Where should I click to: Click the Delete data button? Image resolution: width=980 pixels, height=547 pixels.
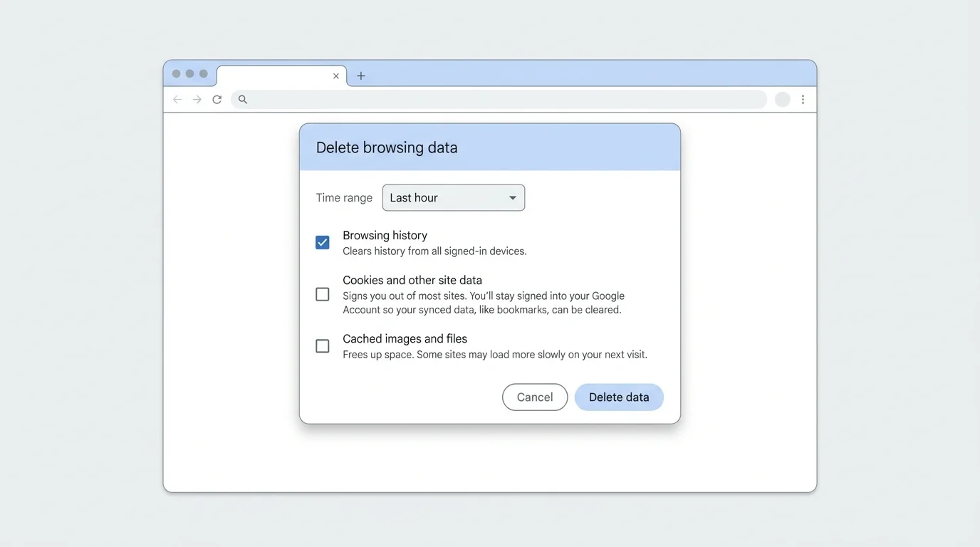619,397
